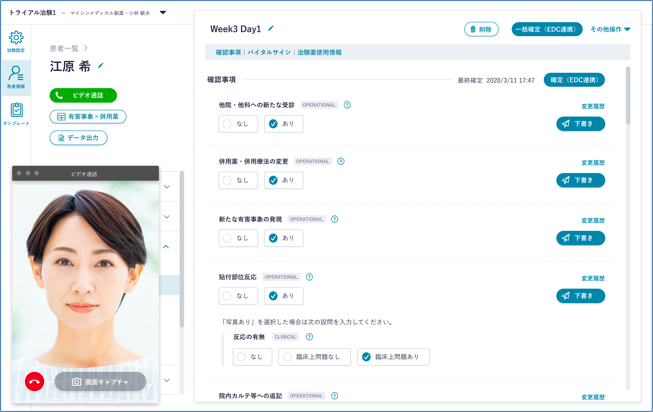Image resolution: width=653 pixels, height=412 pixels.
Task: Expand trial selector dropdown in top bar
Action: point(163,13)
